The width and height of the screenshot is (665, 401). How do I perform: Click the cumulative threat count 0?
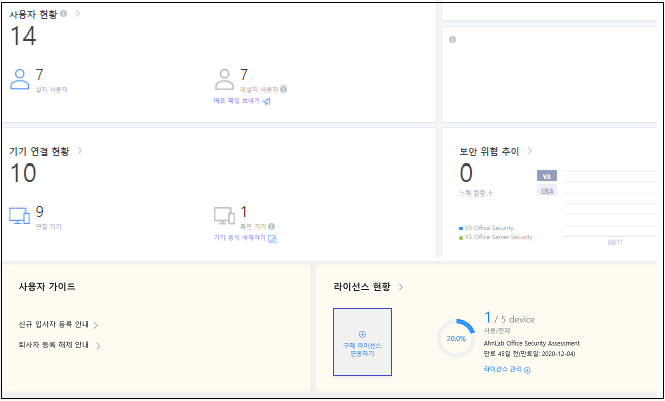click(466, 173)
